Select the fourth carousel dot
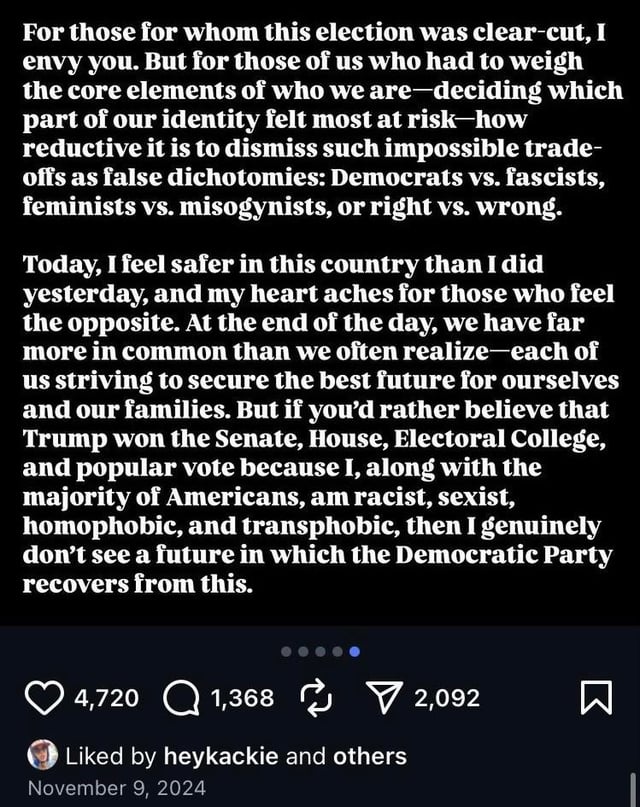Screen dimensions: 640x807 pos(337,651)
